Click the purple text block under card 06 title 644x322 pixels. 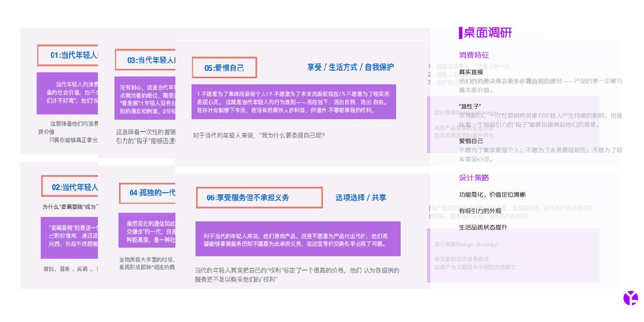coord(298,238)
